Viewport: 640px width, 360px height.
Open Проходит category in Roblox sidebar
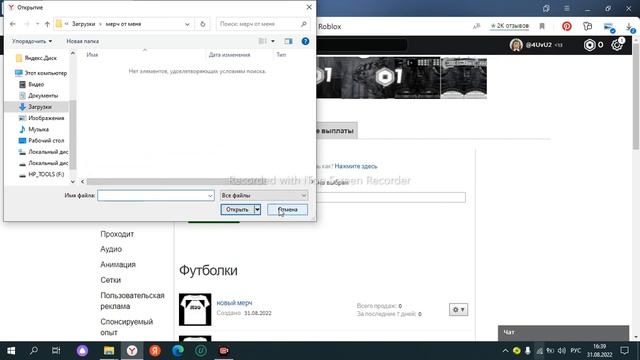(x=117, y=234)
